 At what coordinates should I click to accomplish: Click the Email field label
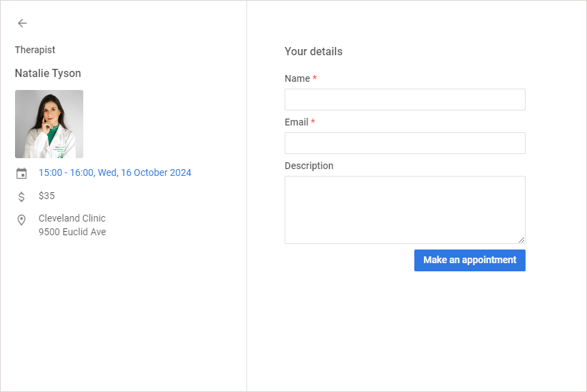tap(296, 122)
